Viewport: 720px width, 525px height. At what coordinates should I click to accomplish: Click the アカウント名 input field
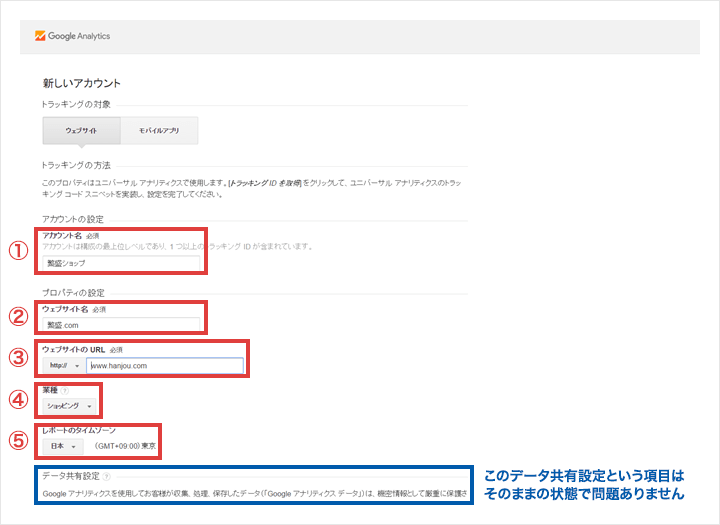[122, 263]
